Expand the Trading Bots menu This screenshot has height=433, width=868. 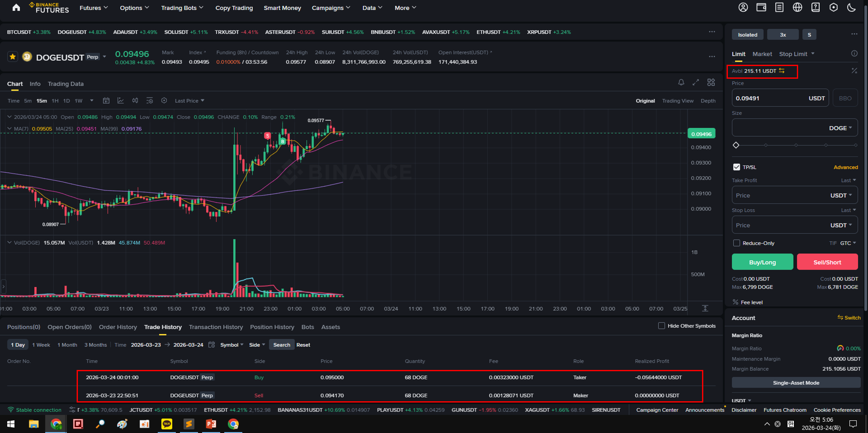[x=182, y=8]
